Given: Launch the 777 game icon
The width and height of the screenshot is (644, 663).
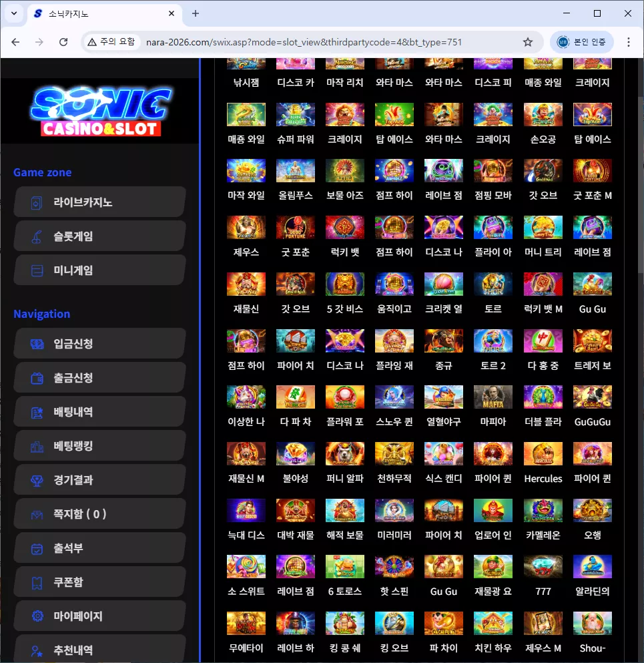Looking at the screenshot, I should pyautogui.click(x=543, y=567).
